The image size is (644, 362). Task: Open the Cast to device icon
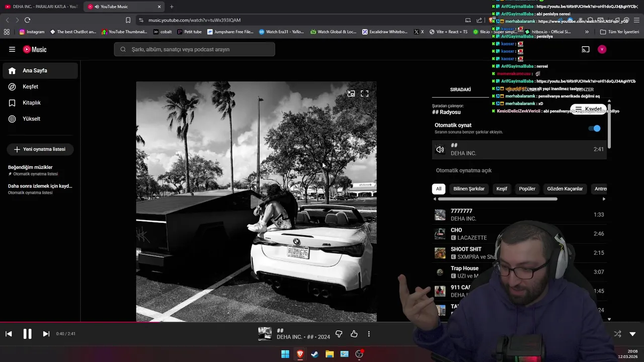[586, 49]
